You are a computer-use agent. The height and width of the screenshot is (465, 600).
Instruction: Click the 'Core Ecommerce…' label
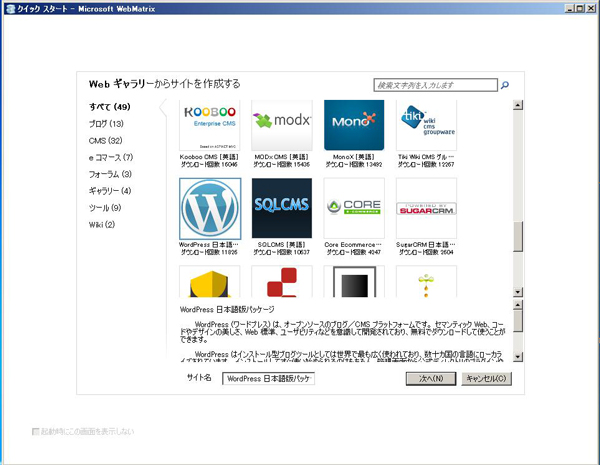(x=353, y=245)
